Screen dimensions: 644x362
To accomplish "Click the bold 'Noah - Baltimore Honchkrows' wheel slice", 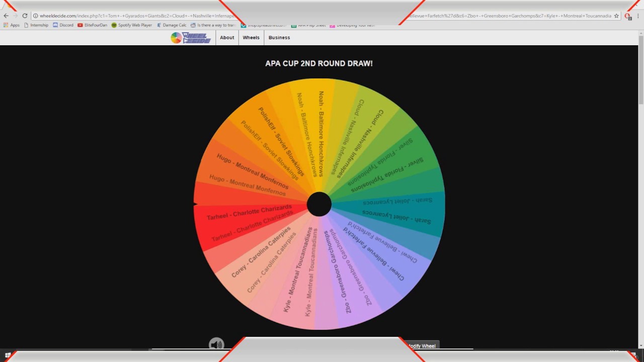I will coord(322,133).
